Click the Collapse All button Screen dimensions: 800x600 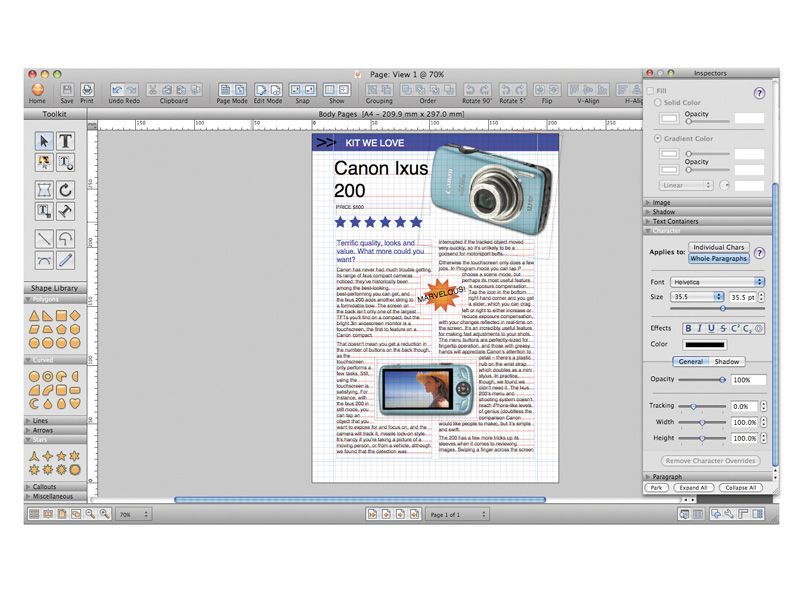740,488
